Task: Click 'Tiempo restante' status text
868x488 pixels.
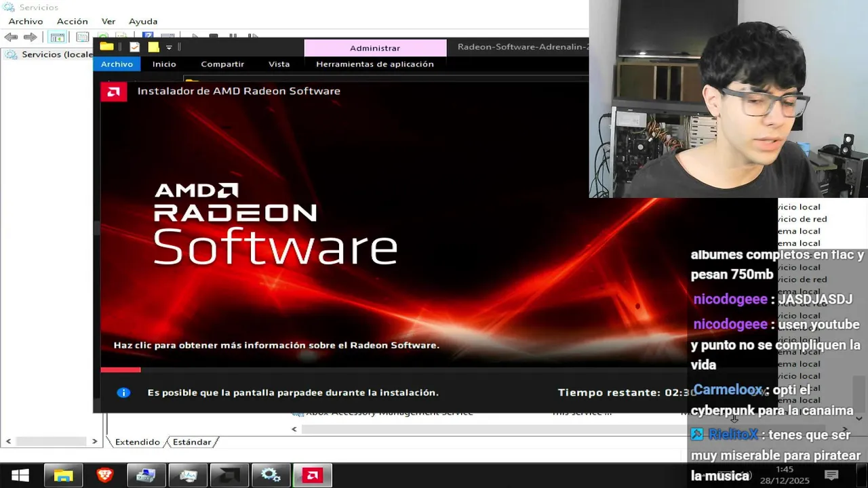Action: pos(627,392)
